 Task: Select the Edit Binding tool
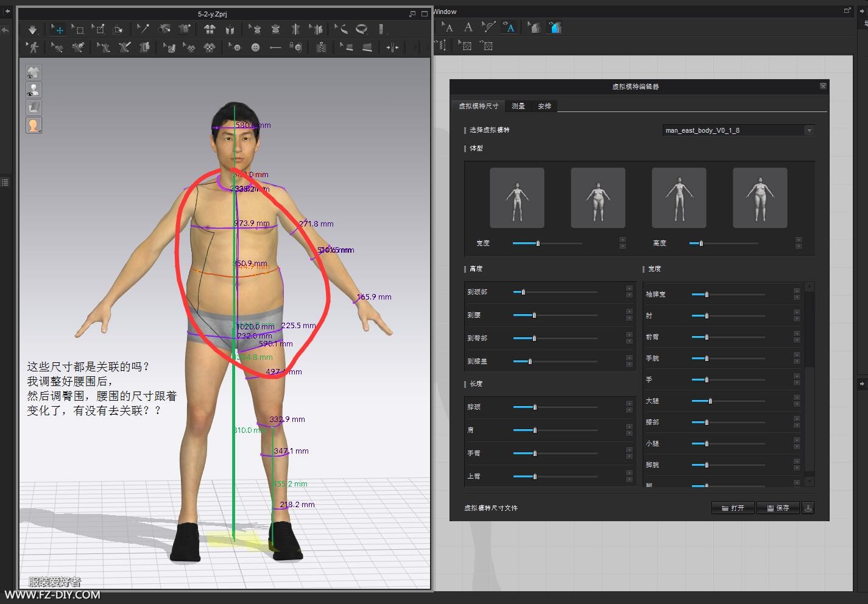coord(346,47)
